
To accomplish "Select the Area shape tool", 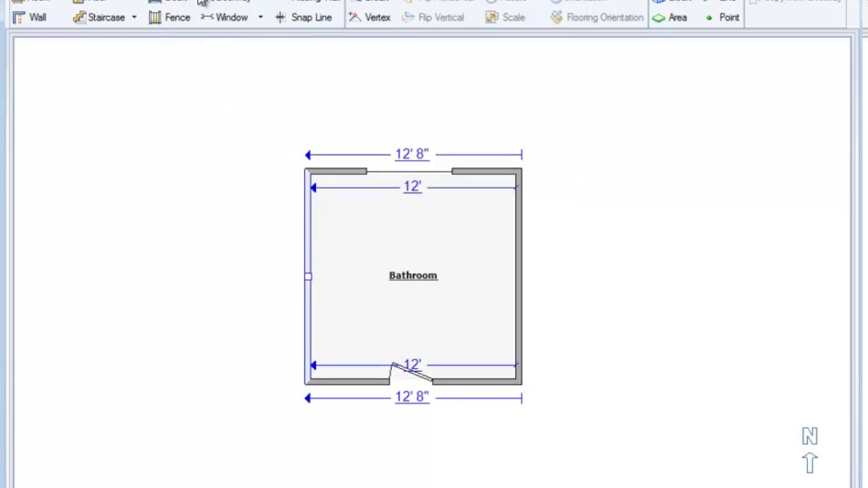I will pos(669,18).
